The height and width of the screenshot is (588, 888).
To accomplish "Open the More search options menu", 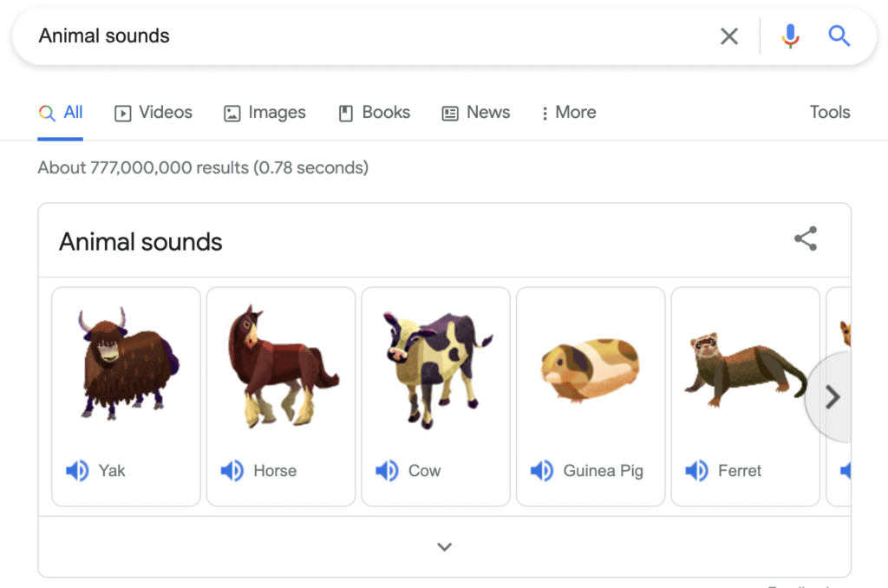I will 568,112.
